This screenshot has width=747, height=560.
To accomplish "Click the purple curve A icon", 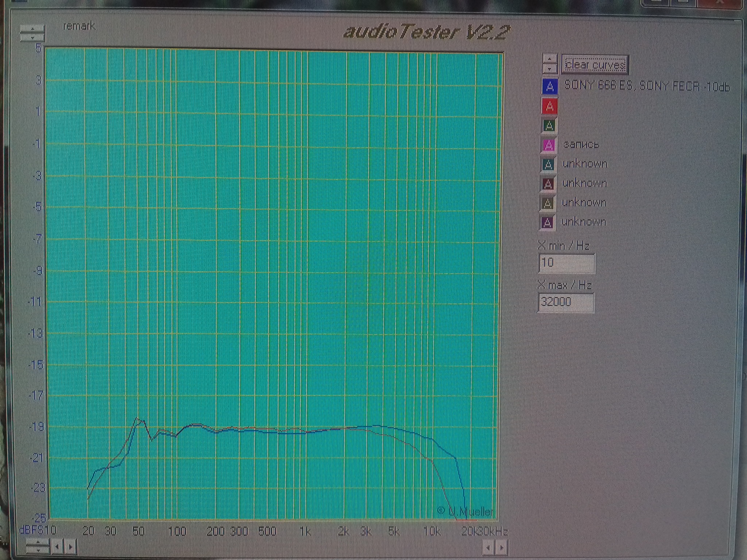I will point(547,222).
